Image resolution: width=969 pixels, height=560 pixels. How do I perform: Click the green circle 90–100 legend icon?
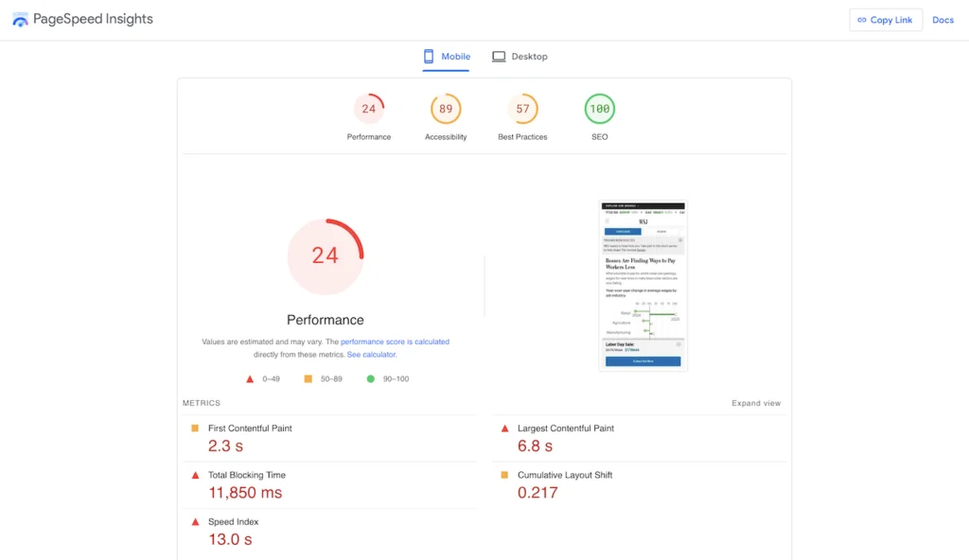click(x=370, y=379)
